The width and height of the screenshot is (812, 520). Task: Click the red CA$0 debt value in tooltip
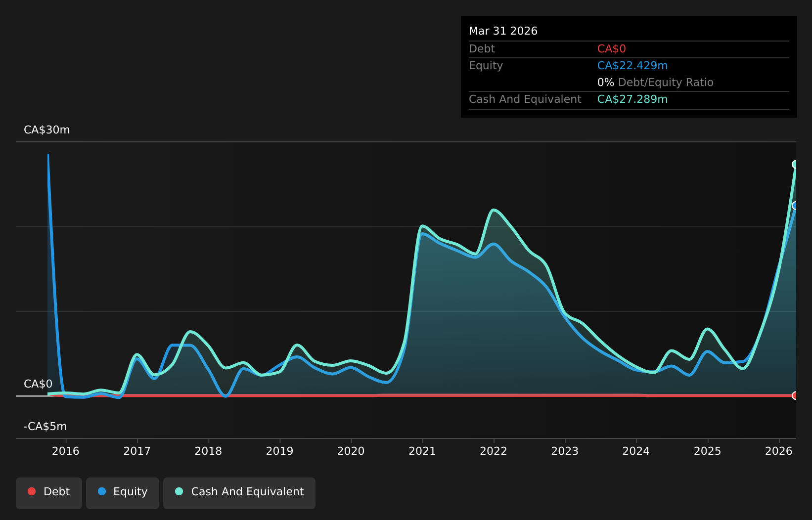coord(612,49)
